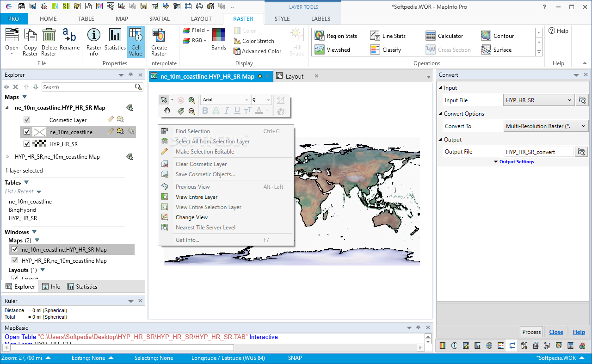
Task: Select the Pan hand tool
Action: pos(167,111)
